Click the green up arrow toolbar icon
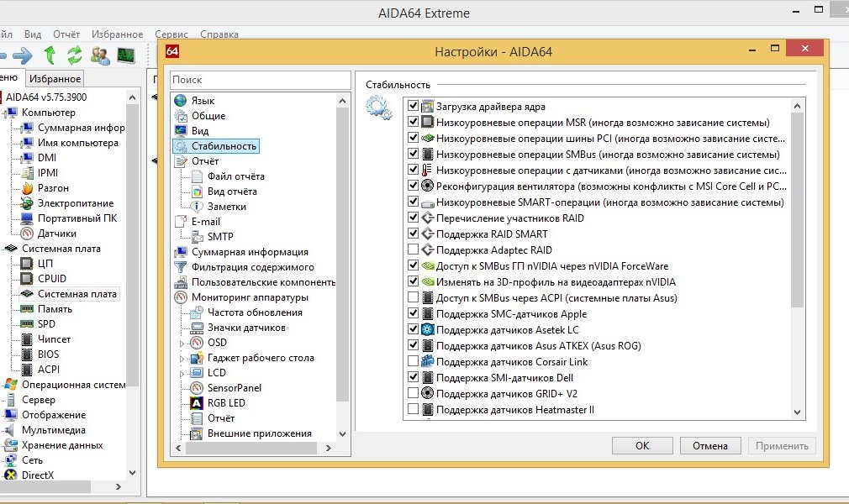Image resolution: width=849 pixels, height=504 pixels. [x=50, y=55]
